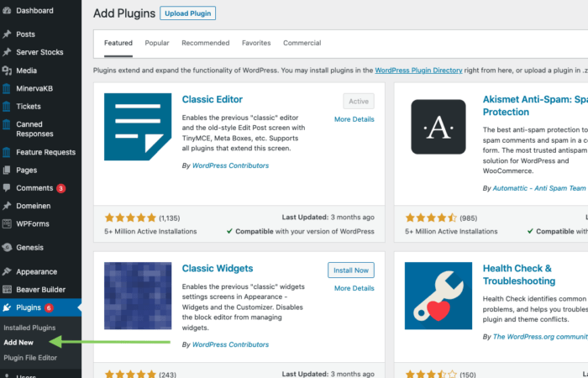Click the Plugins plug icon

tap(8, 307)
